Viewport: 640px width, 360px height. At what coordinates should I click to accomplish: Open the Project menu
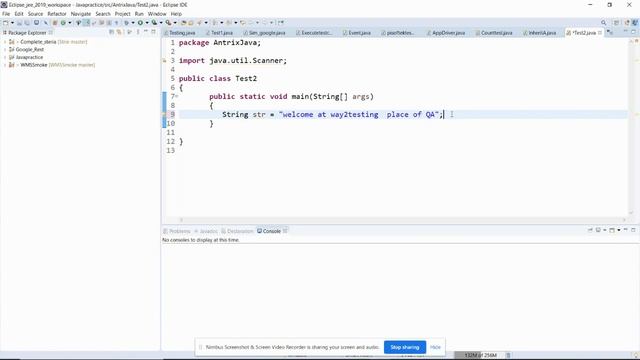tap(122, 14)
